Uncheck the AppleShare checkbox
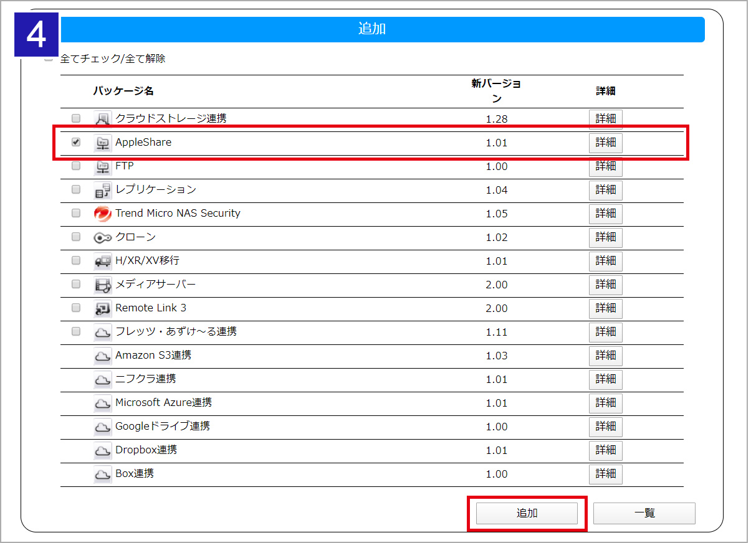 point(76,142)
